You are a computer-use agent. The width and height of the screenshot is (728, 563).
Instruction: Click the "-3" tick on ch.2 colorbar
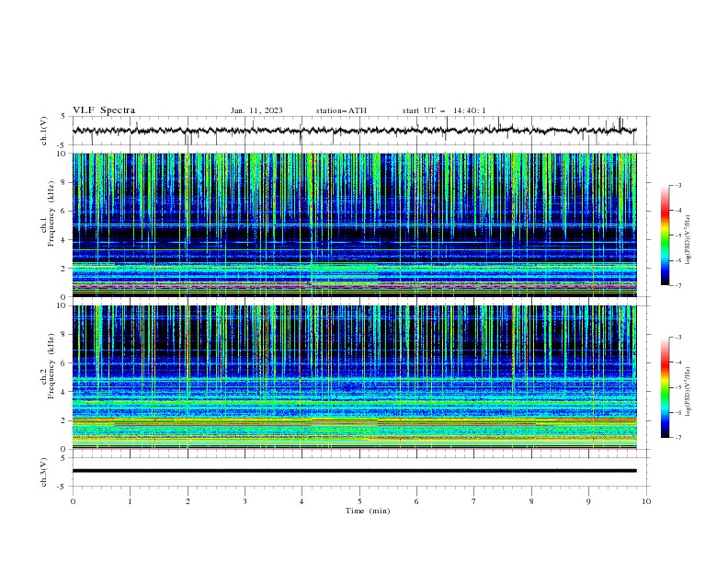(678, 338)
